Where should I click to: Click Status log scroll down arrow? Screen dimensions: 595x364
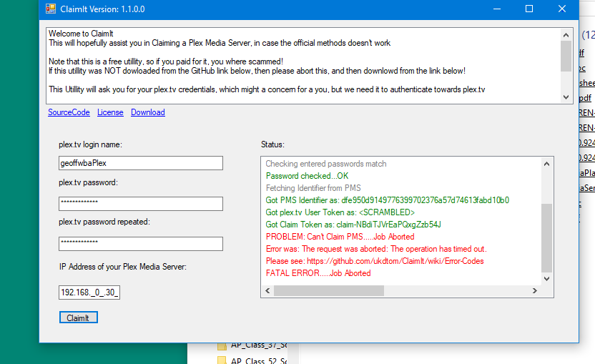[x=546, y=279]
